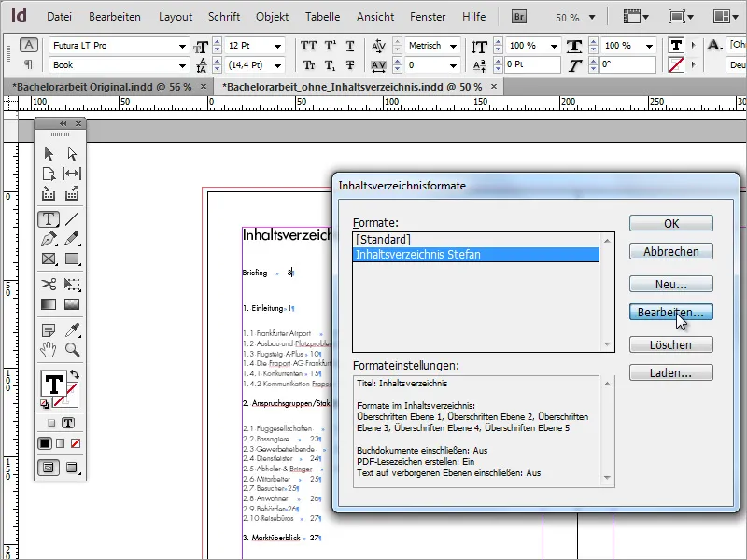Open the horizontal scale 100 % dropdown
This screenshot has height=560, width=747.
pos(649,46)
